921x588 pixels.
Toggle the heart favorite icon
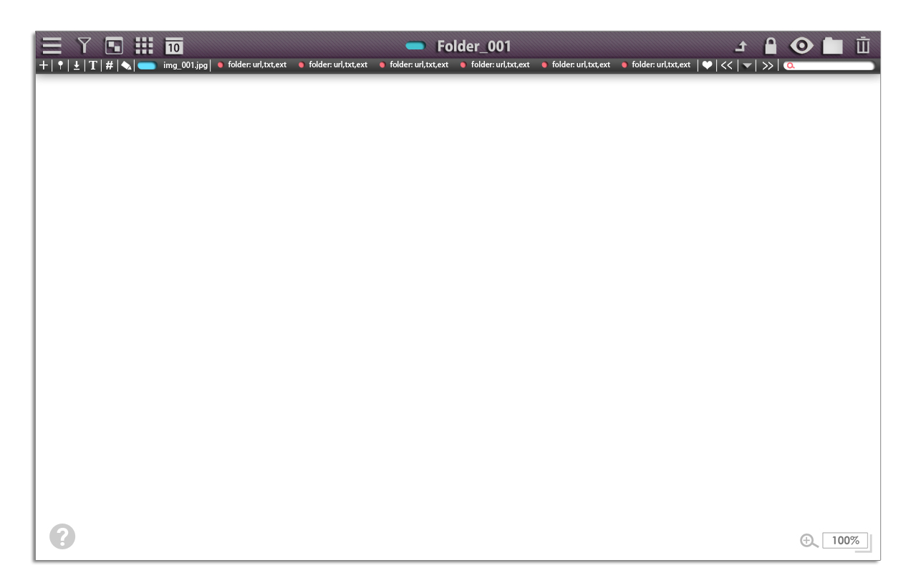tap(707, 65)
